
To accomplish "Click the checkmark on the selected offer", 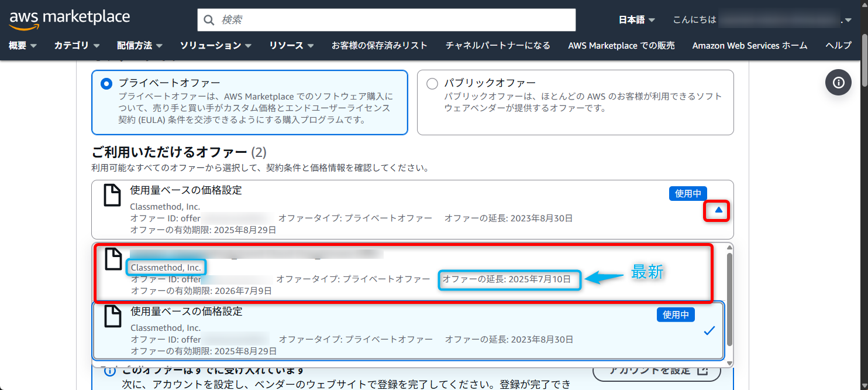I will pyautogui.click(x=709, y=331).
